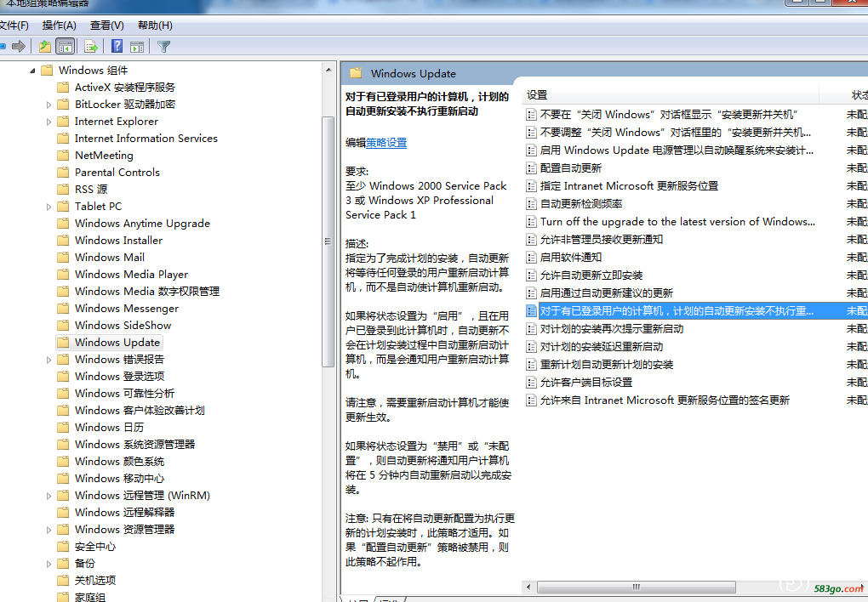Click folder icon of NetMeeting
868x602 pixels.
pos(64,155)
